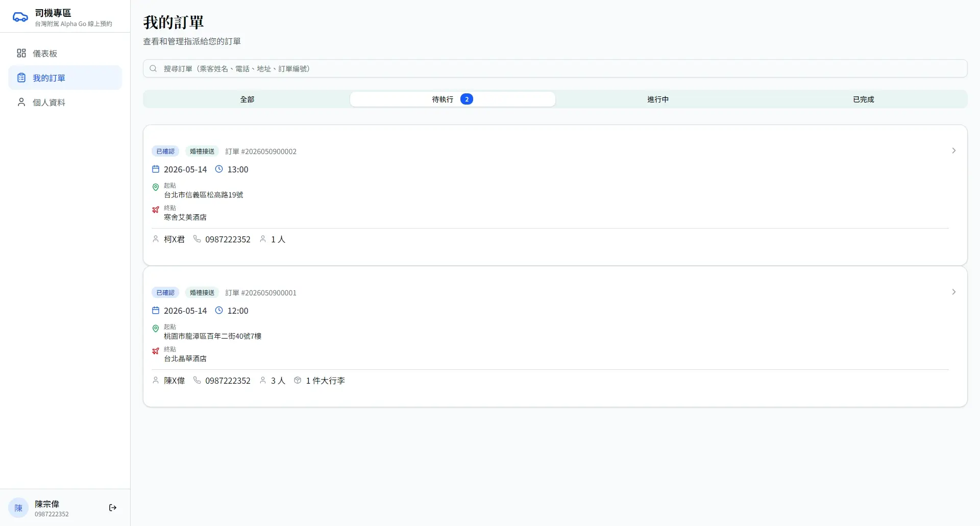Select the clipboard icon for 我的訂單
Screen dimensions: 980x526
click(21, 78)
